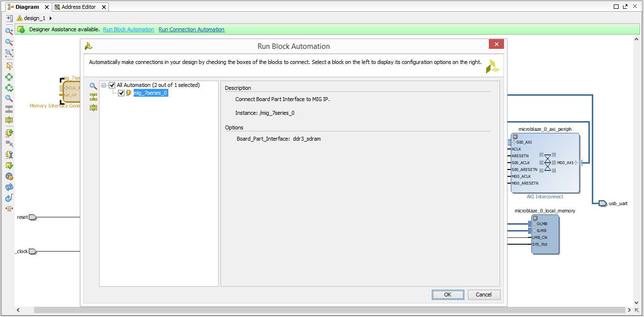Click the Auto-fit Selection toolbar icon
This screenshot has width=644, height=317.
point(9,77)
